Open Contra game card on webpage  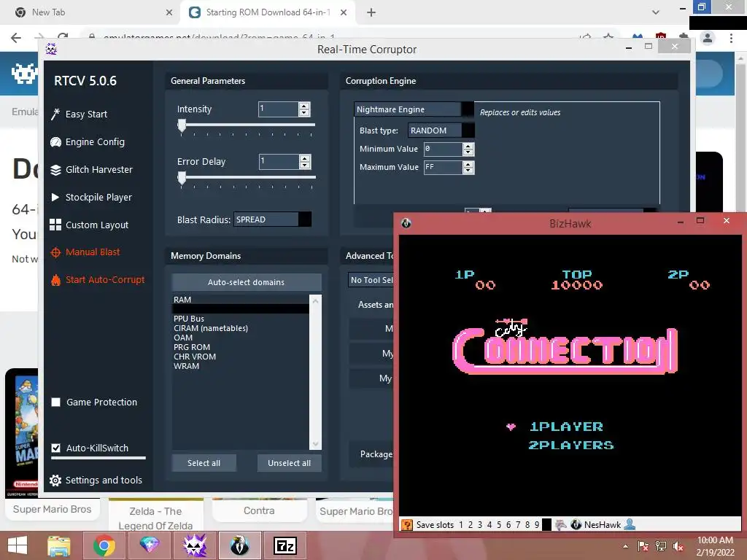[259, 510]
